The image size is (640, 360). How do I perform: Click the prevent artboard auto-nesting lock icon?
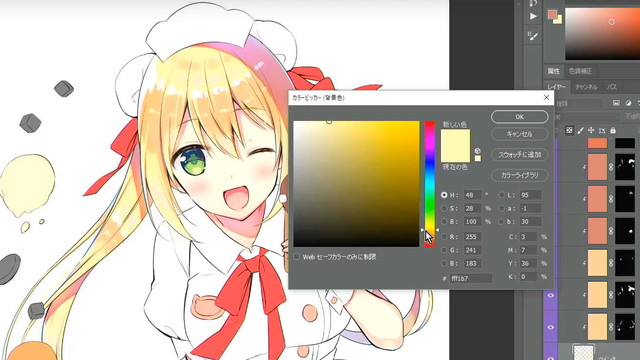pos(602,130)
